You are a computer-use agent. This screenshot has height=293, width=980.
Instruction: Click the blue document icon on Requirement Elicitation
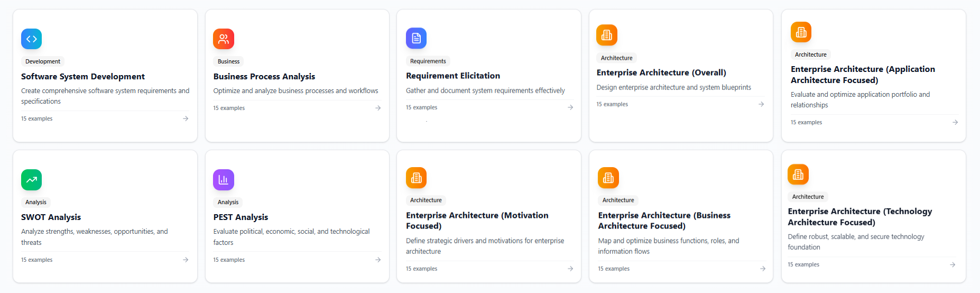pos(416,38)
